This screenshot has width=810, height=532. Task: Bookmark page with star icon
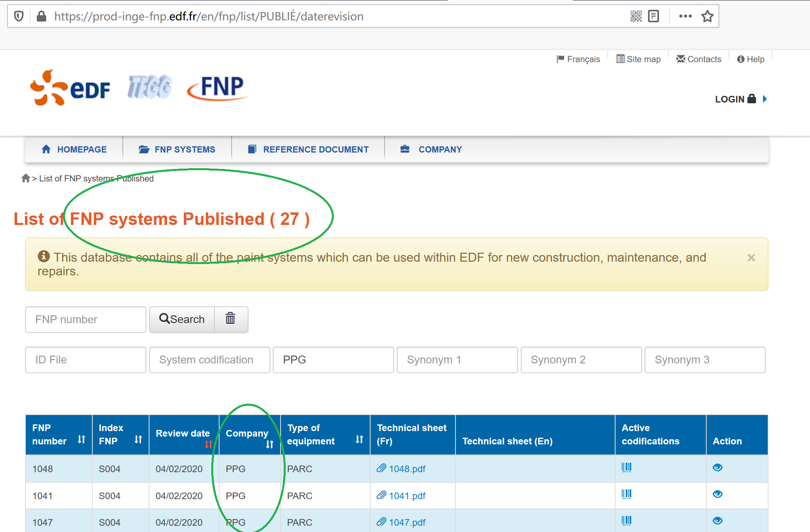tap(707, 16)
